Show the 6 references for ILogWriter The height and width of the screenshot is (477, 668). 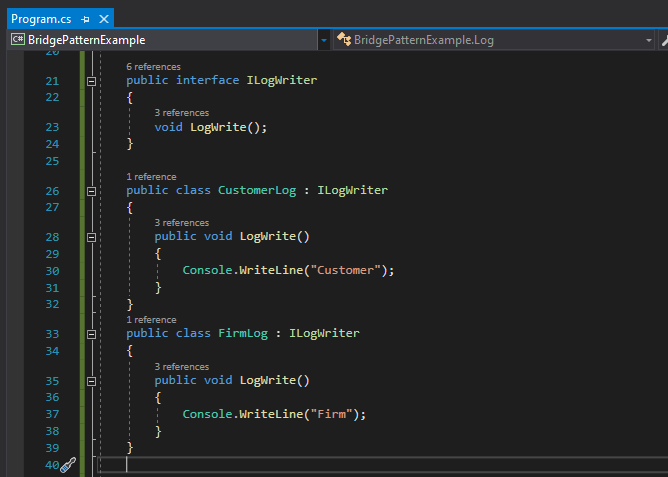point(153,67)
